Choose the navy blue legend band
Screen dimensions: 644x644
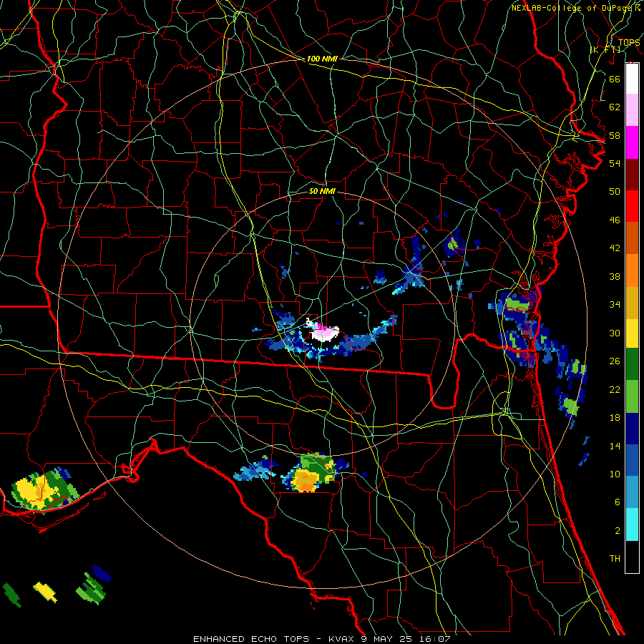(632, 429)
